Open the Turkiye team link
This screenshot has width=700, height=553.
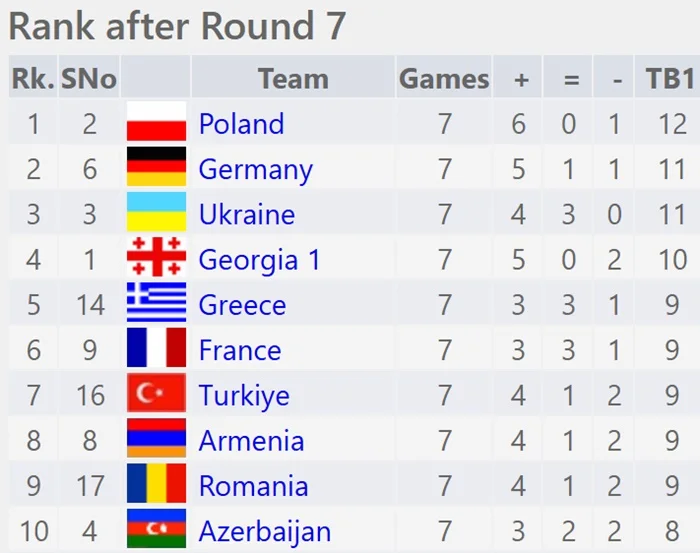pos(244,395)
